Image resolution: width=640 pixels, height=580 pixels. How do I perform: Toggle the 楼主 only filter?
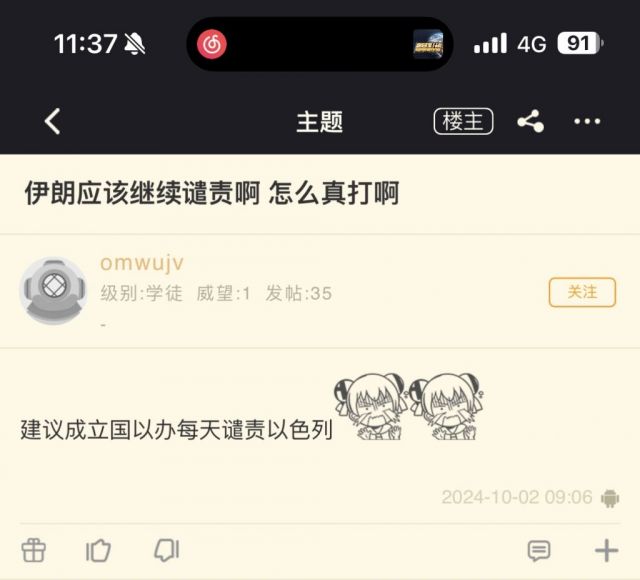click(x=463, y=121)
